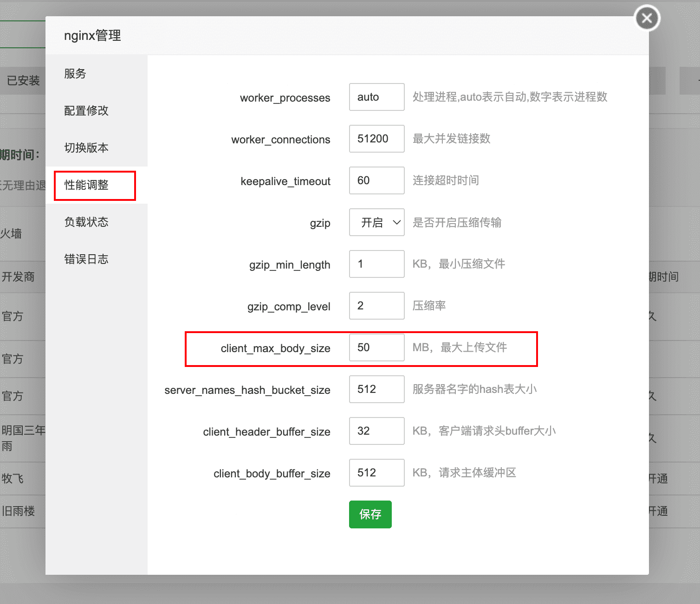Open the 错误日志 section
700x604 pixels.
tap(85, 259)
